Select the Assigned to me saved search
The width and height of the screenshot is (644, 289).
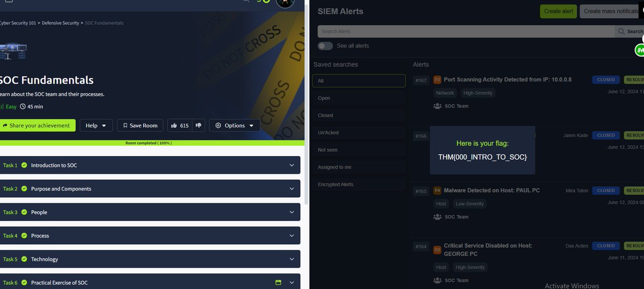358,167
